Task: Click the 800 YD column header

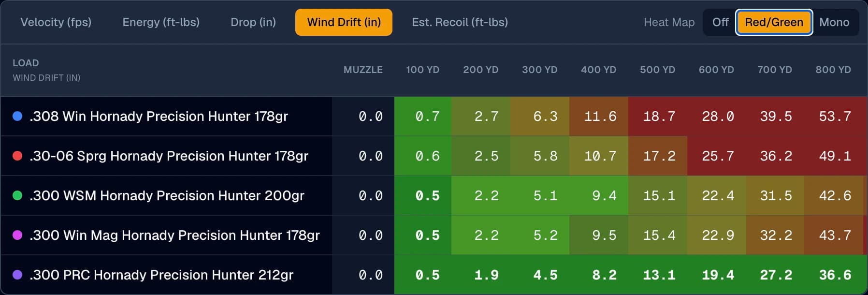Action: [833, 70]
